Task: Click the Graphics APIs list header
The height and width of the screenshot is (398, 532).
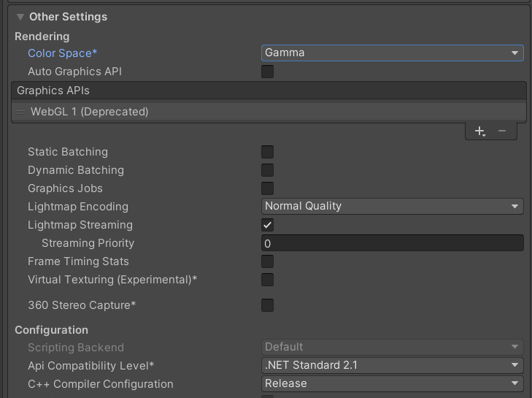Action: 269,91
